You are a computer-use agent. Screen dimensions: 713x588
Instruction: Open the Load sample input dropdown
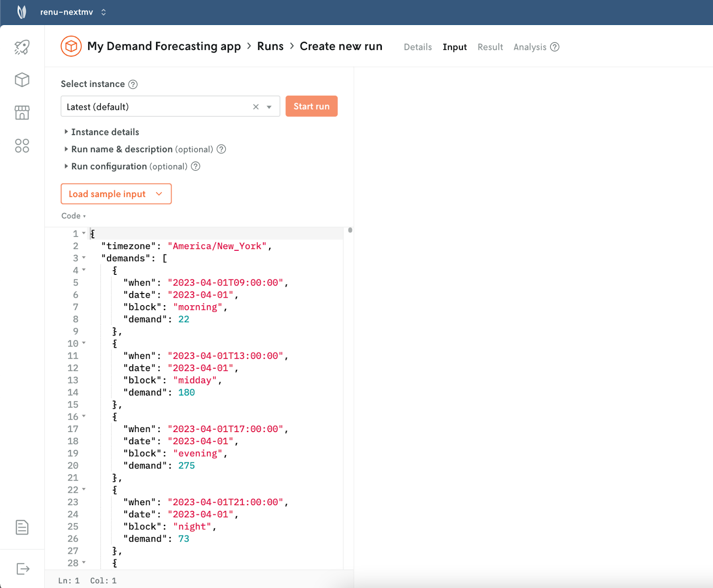tap(116, 194)
